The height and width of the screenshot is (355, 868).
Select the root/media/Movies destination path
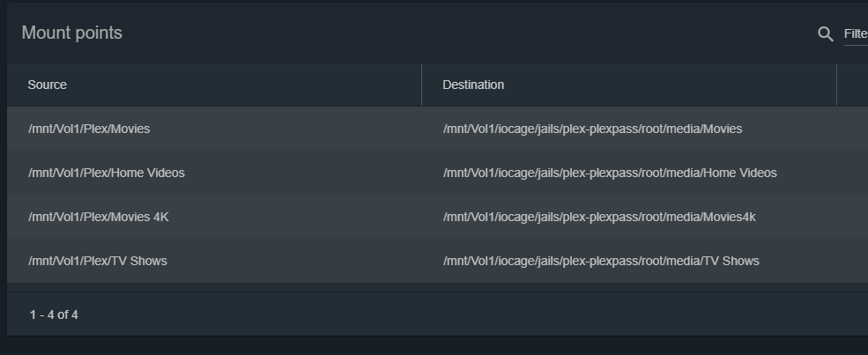tap(592, 129)
